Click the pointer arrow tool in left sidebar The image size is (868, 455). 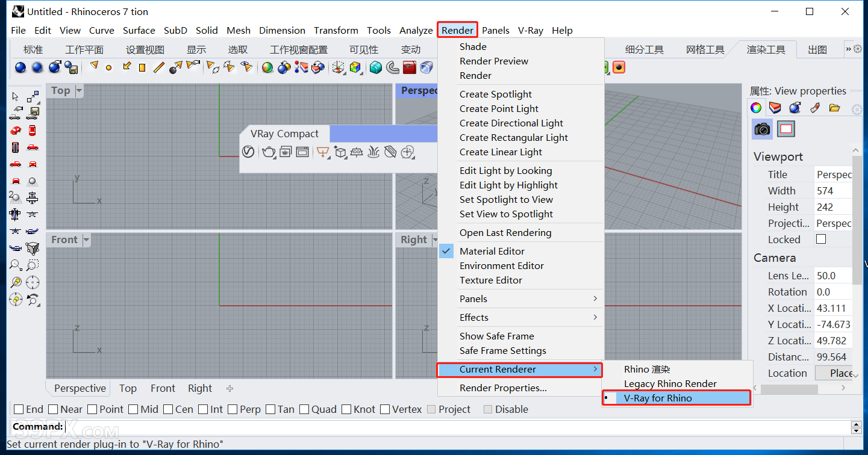pos(15,97)
